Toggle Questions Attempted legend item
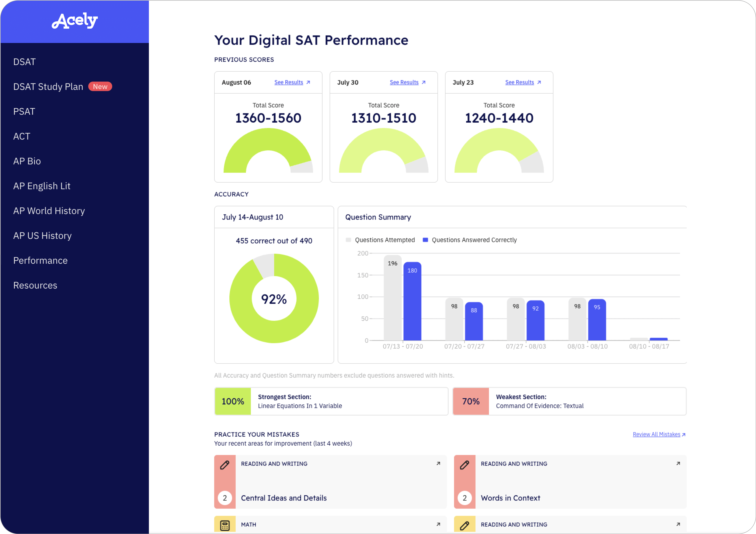 [381, 240]
